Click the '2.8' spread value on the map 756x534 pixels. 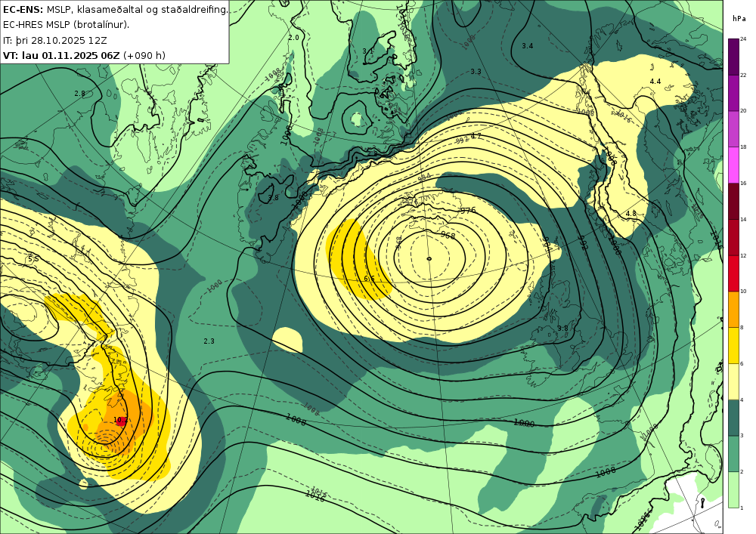[79, 94]
